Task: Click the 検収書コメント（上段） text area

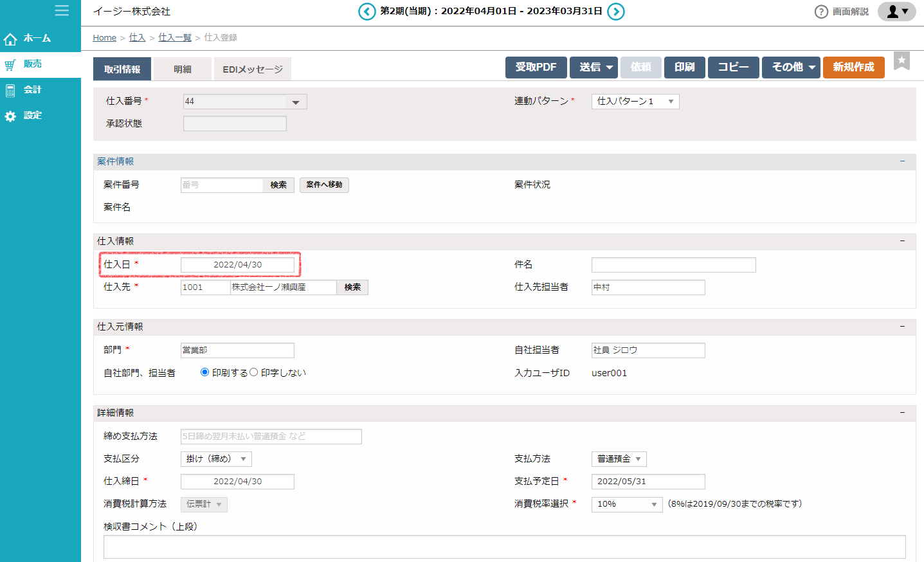Action: 505,547
